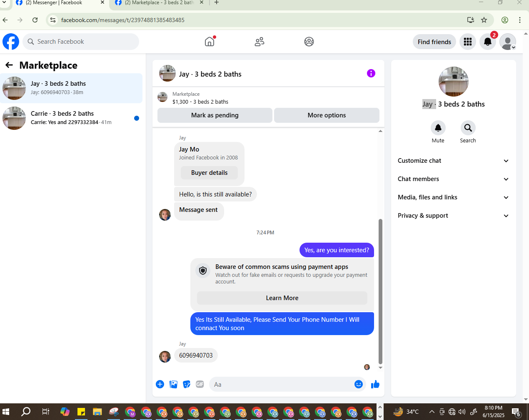529x420 pixels.
Task: Open Buyer details for Jay Mo
Action: pos(209,173)
